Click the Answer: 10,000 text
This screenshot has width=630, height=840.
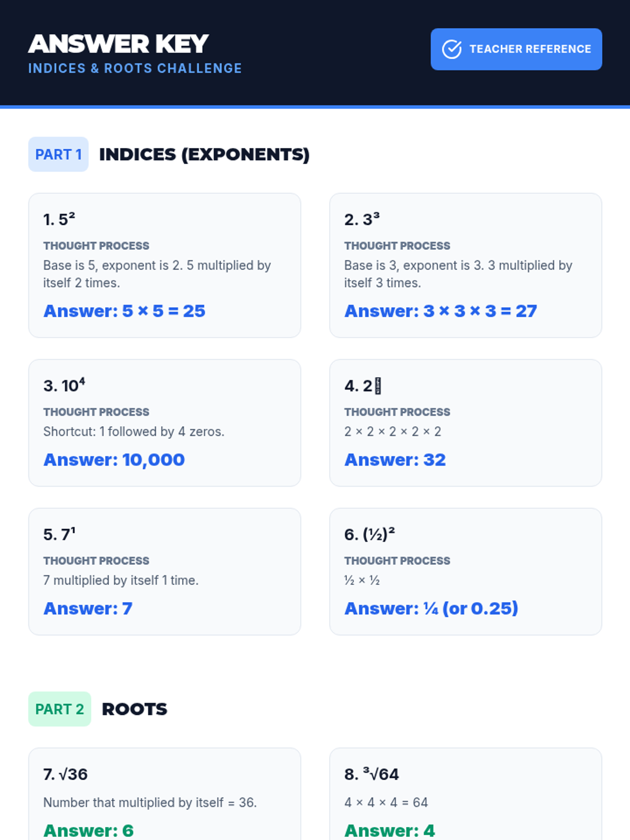tap(114, 460)
